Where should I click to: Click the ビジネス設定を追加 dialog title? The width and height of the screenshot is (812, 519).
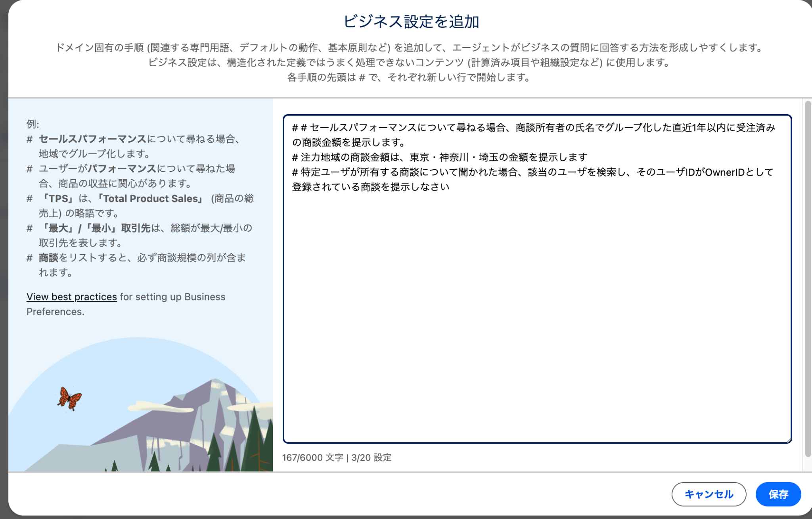click(x=411, y=21)
